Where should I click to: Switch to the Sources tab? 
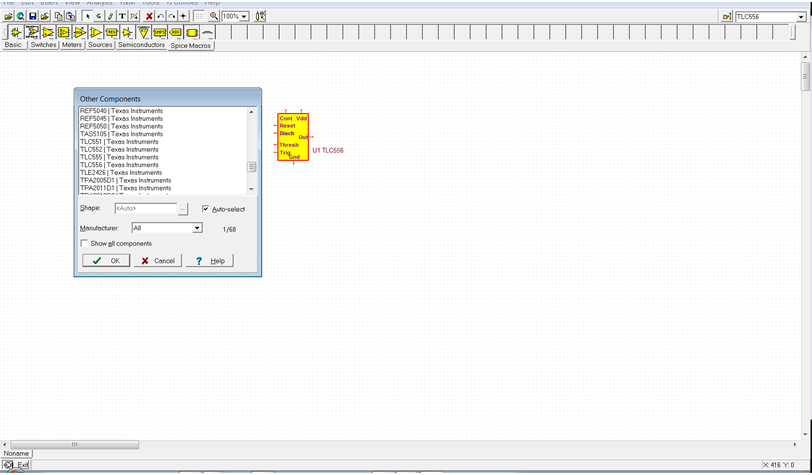click(x=100, y=45)
